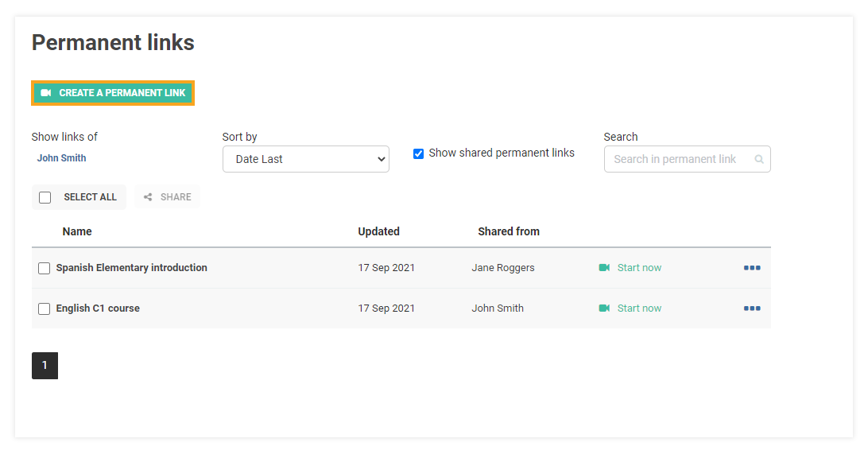
Task: Select the Spanish Elementary introduction checkbox
Action: coord(45,269)
